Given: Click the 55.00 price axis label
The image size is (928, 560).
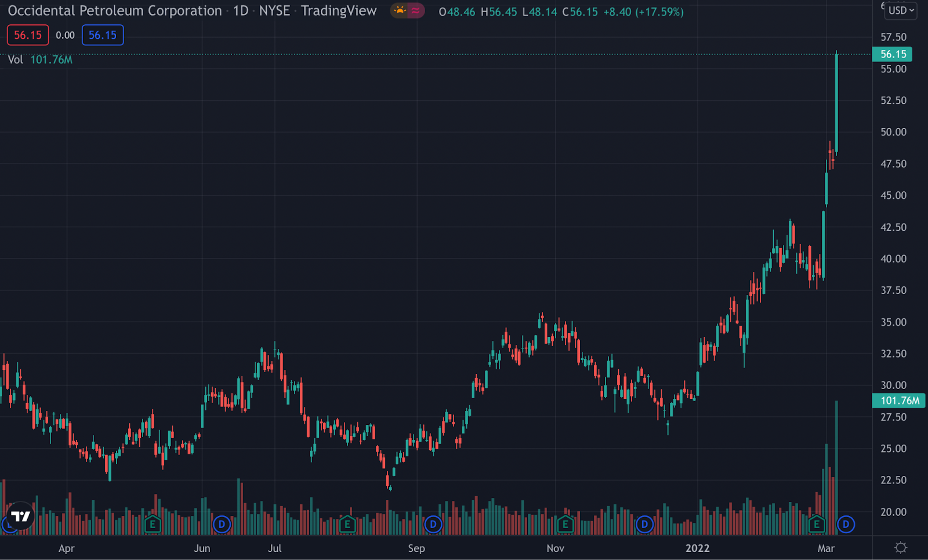Looking at the screenshot, I should pyautogui.click(x=893, y=69).
